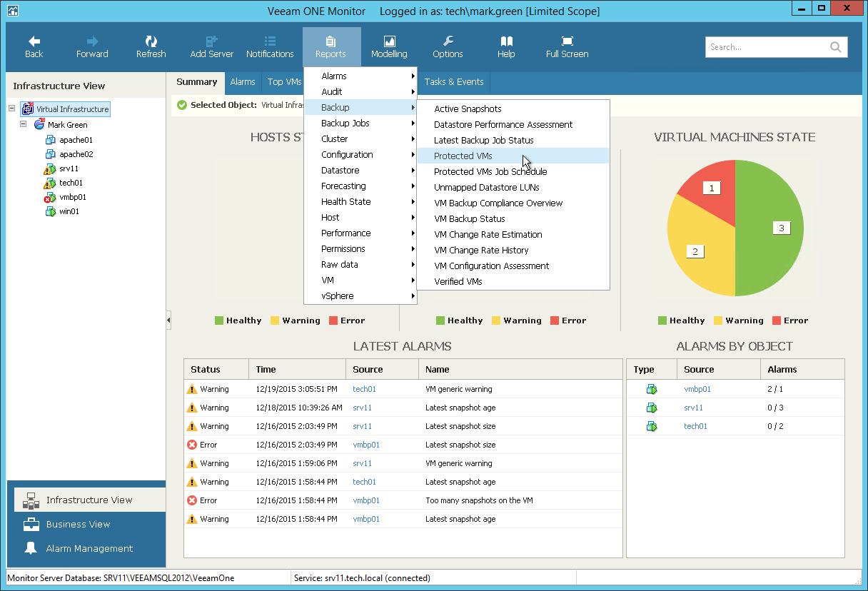This screenshot has height=591, width=868.
Task: Click the Virtual Infrastructure tree icon
Action: point(28,109)
